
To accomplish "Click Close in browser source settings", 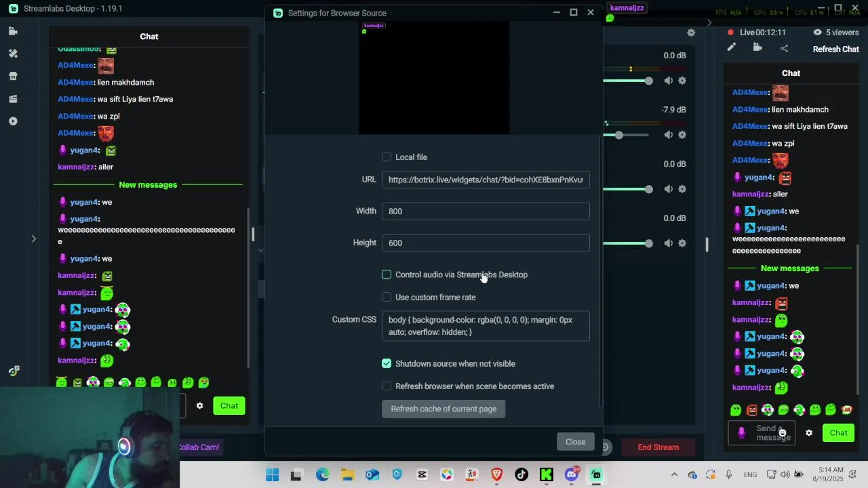I will (576, 442).
